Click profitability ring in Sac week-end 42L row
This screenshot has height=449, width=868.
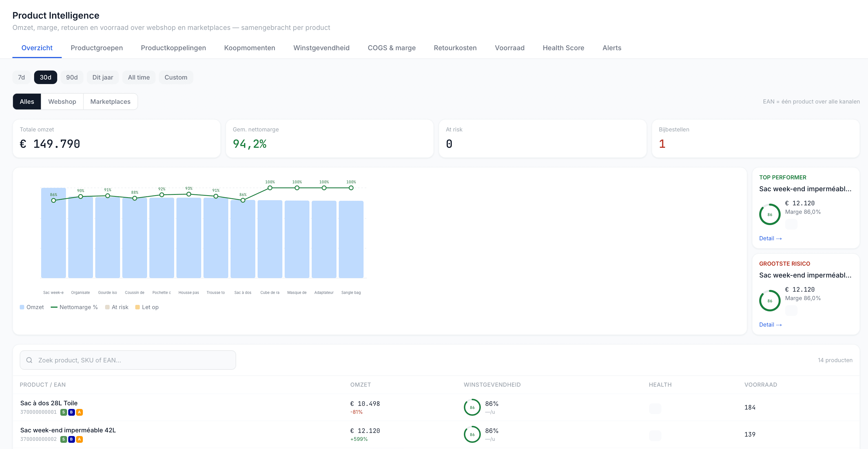click(472, 434)
